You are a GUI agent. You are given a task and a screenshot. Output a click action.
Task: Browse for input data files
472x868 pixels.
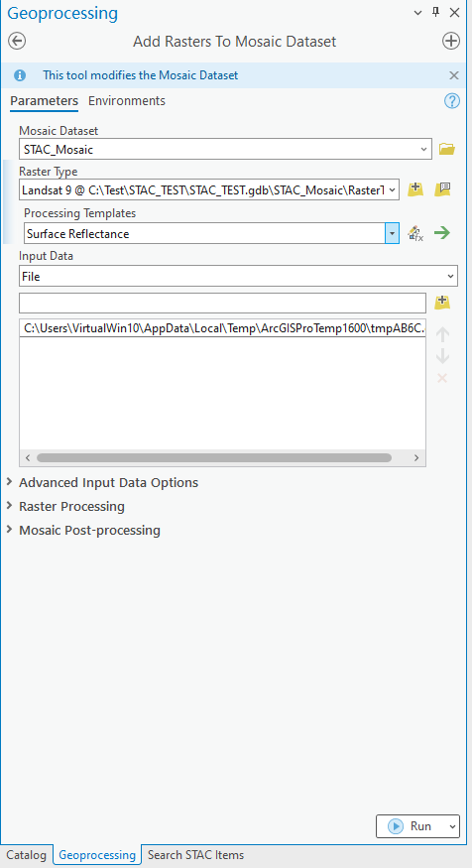click(x=442, y=303)
